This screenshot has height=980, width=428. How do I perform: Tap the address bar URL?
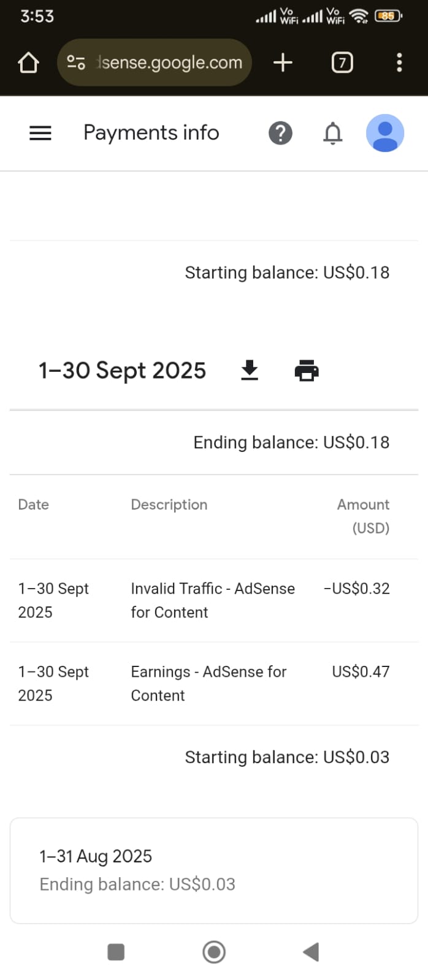[170, 62]
